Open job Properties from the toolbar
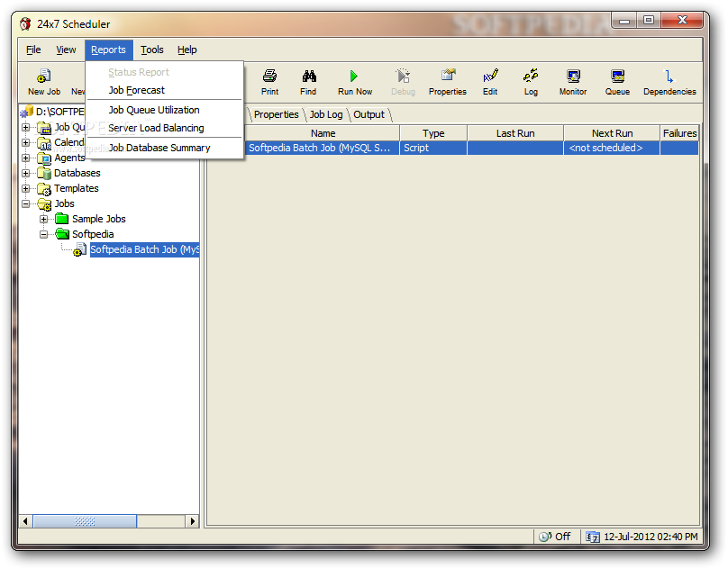 448,76
